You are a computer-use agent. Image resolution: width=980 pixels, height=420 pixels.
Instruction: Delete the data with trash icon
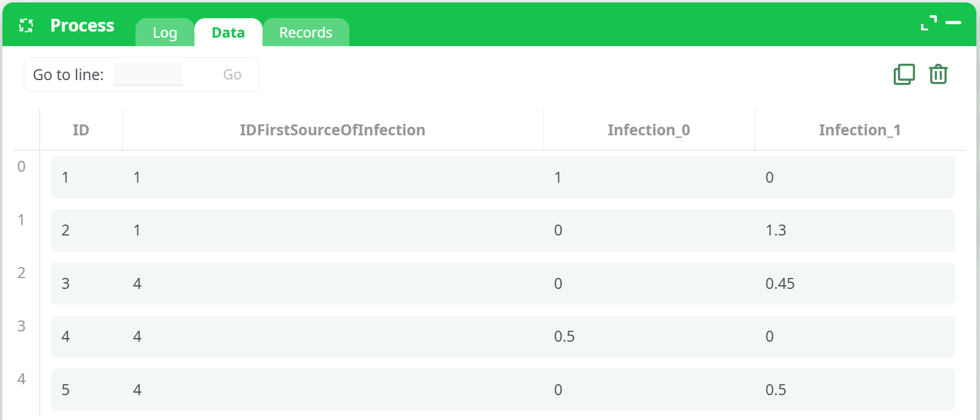pos(938,75)
